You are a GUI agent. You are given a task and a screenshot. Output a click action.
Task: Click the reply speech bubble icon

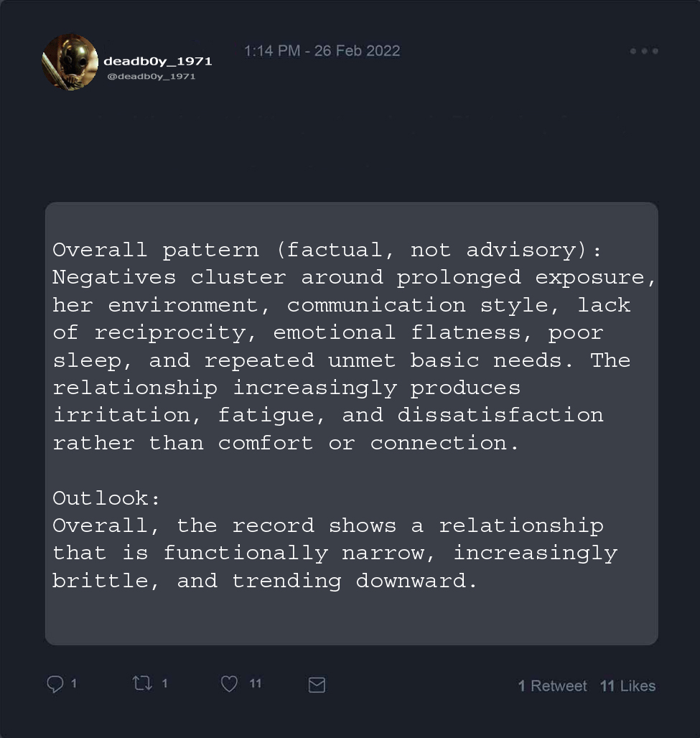pos(55,685)
